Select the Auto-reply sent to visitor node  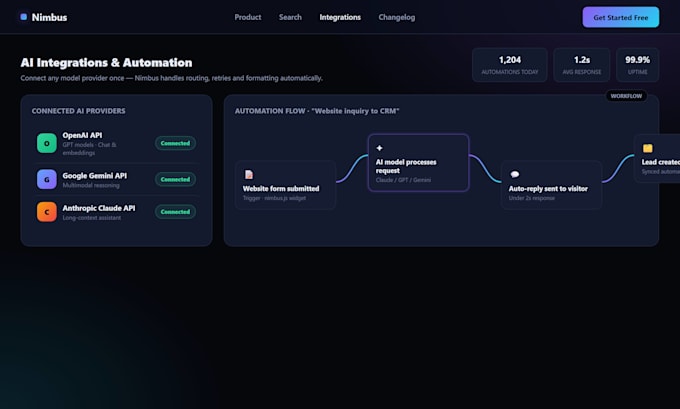(x=551, y=185)
